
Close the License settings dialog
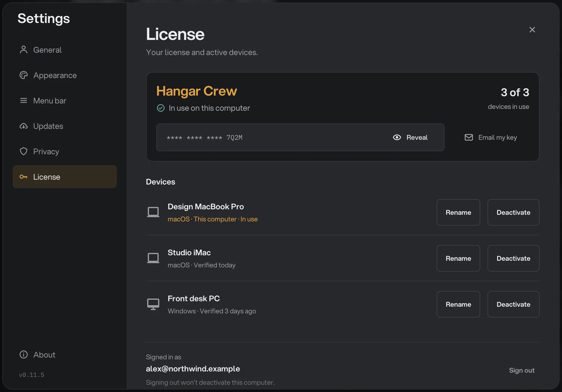(532, 30)
